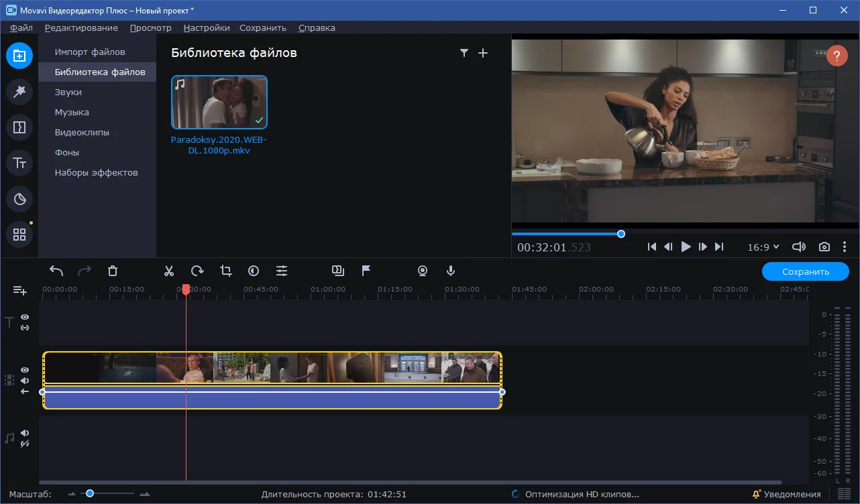This screenshot has height=504, width=860.
Task: Open the Titles (Tt) panel
Action: [19, 163]
